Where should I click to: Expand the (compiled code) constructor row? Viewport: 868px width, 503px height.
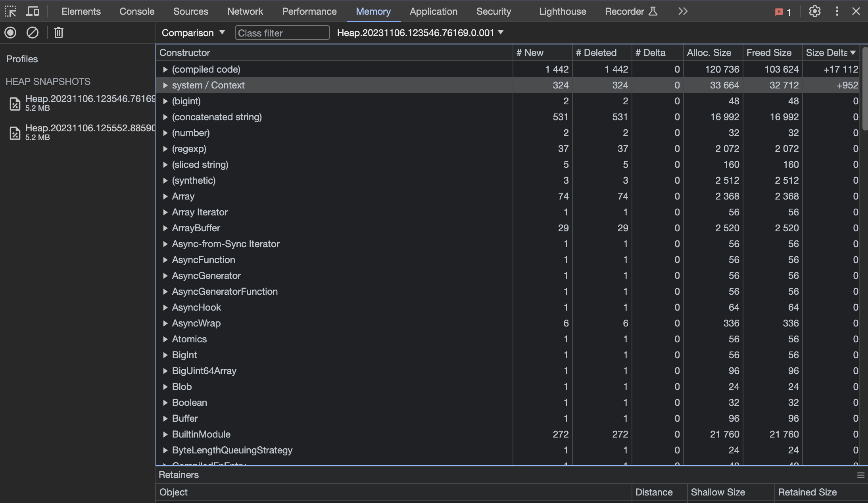[x=165, y=69]
